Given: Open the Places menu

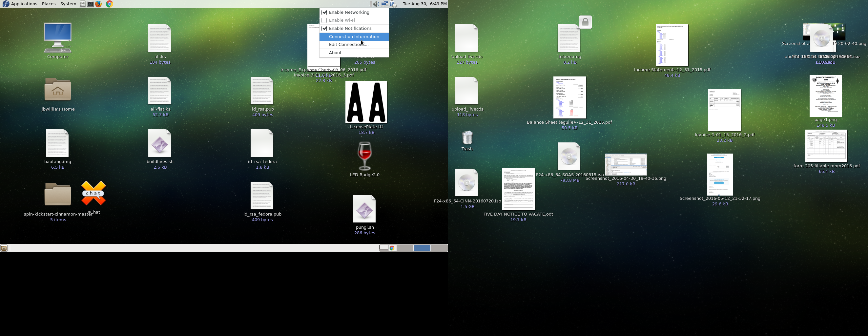Looking at the screenshot, I should (x=49, y=4).
